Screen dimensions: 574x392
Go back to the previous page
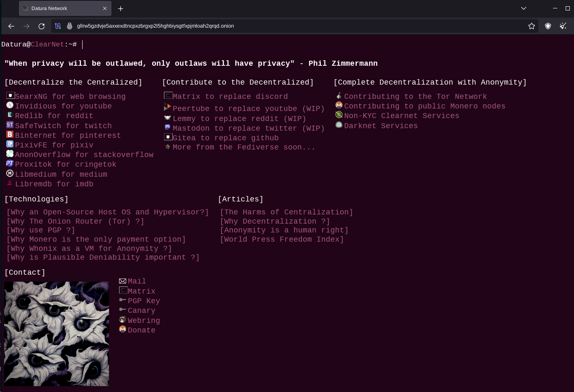11,26
